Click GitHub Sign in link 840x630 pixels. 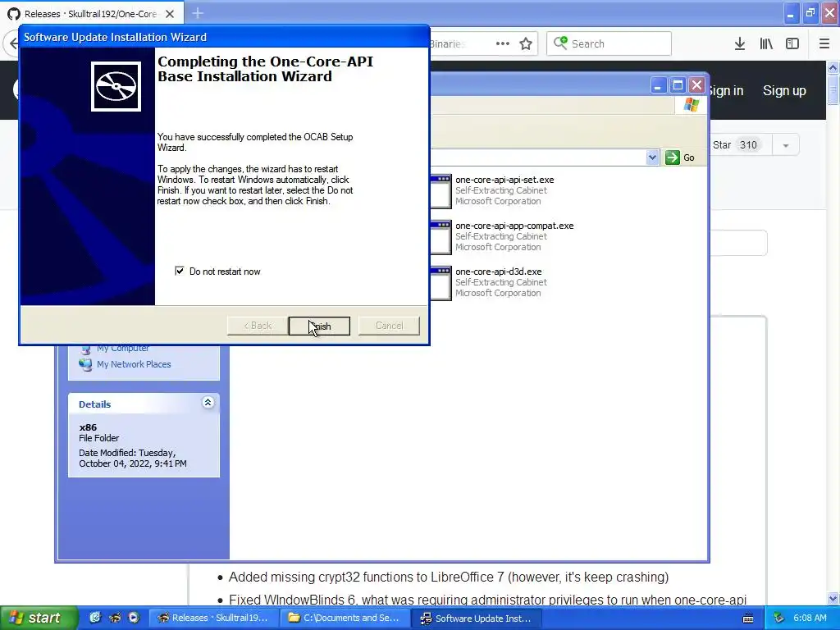click(x=727, y=90)
